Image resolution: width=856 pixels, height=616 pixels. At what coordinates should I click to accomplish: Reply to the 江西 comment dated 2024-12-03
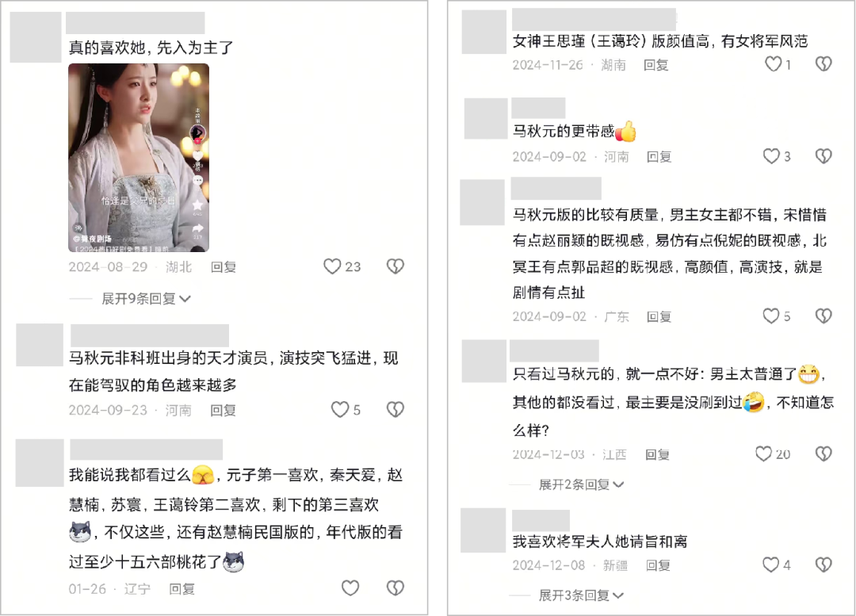pos(657,454)
